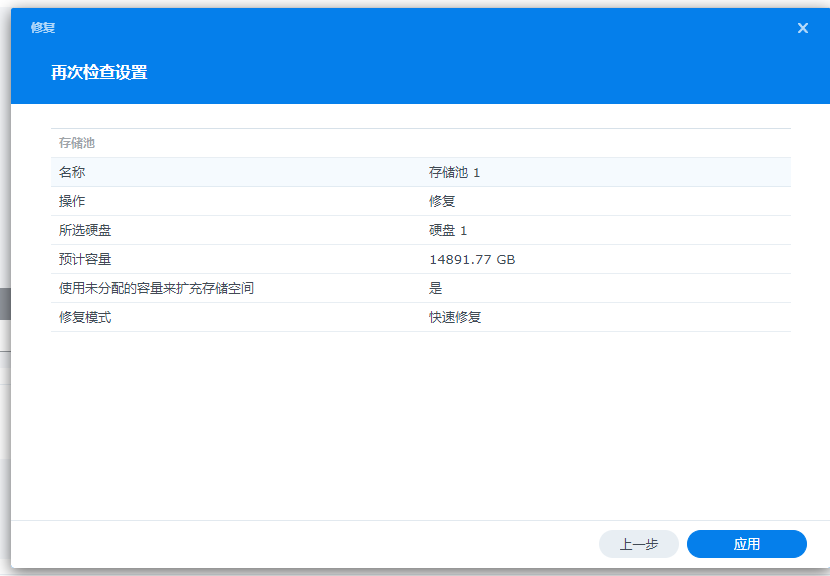Click the 修复 dialog title text
The height and width of the screenshot is (576, 830).
click(x=43, y=28)
